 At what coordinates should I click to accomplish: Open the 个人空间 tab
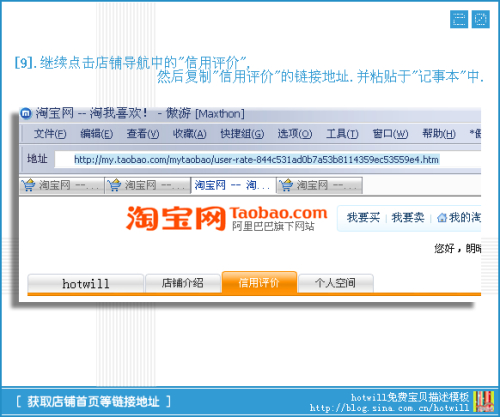335,284
